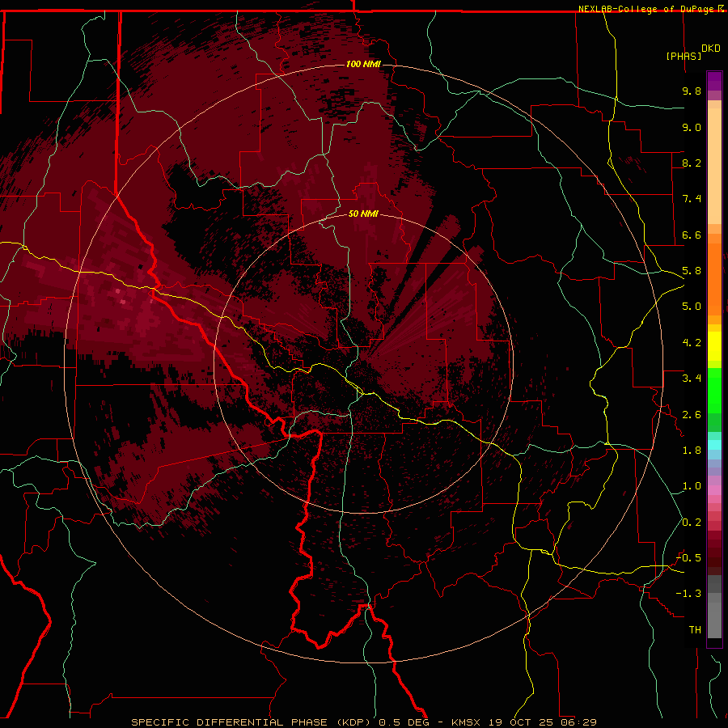Viewport: 728px width, 728px height.
Task: Click the 0.5 DEG elevation angle text
Action: click(x=405, y=722)
